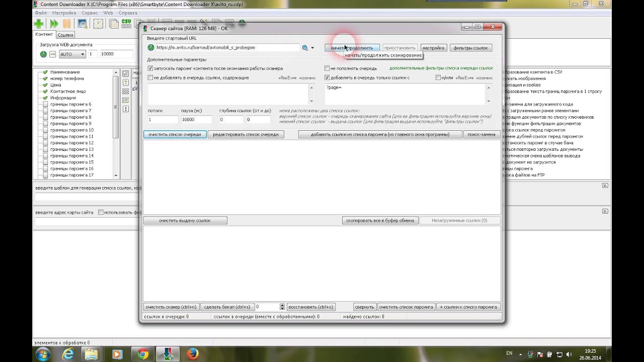The height and width of the screenshot is (362, 644).
Task: Click the list lines icon below the T icon
Action: [126, 90]
